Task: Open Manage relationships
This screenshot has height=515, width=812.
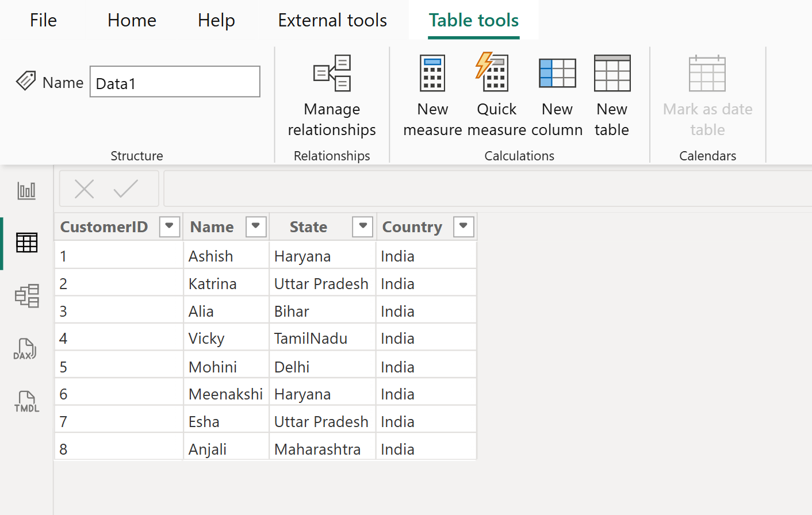Action: pos(332,95)
